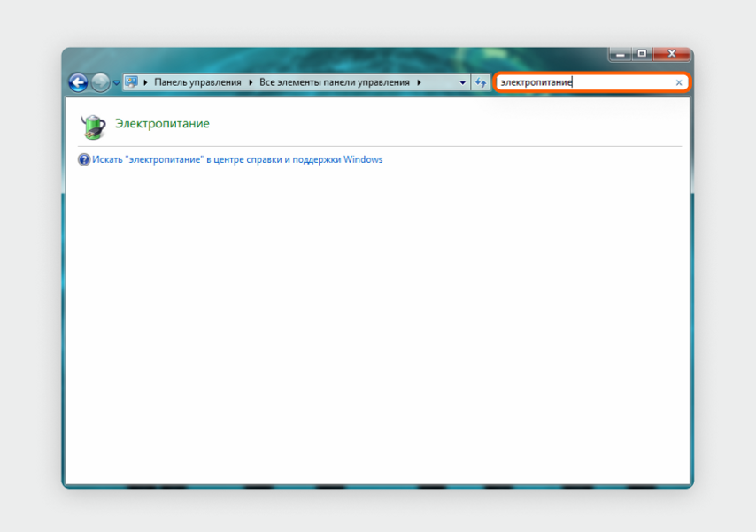Open the Электропитание battery icon

(93, 127)
